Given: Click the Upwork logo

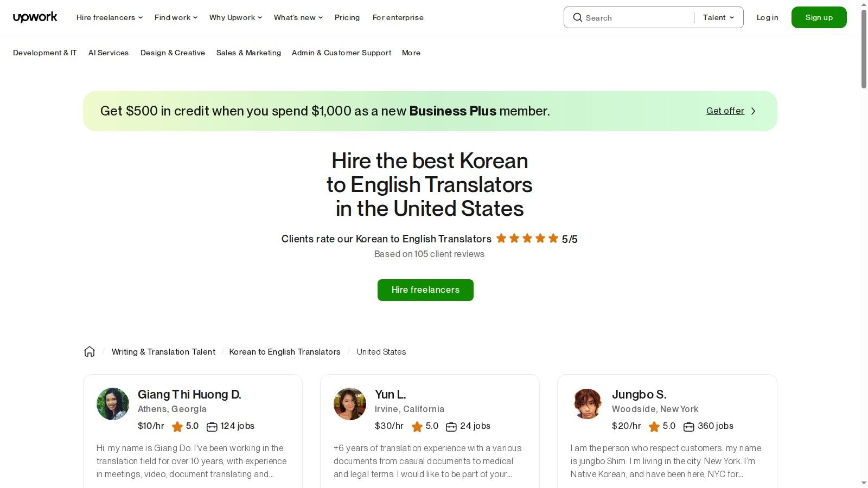Looking at the screenshot, I should (x=35, y=17).
